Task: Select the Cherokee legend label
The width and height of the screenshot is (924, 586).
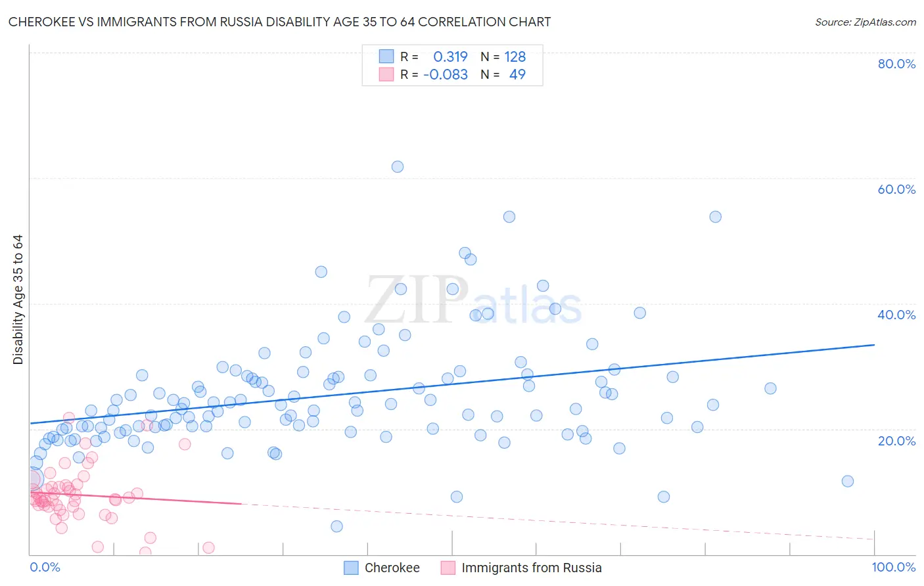Action: coord(392,568)
